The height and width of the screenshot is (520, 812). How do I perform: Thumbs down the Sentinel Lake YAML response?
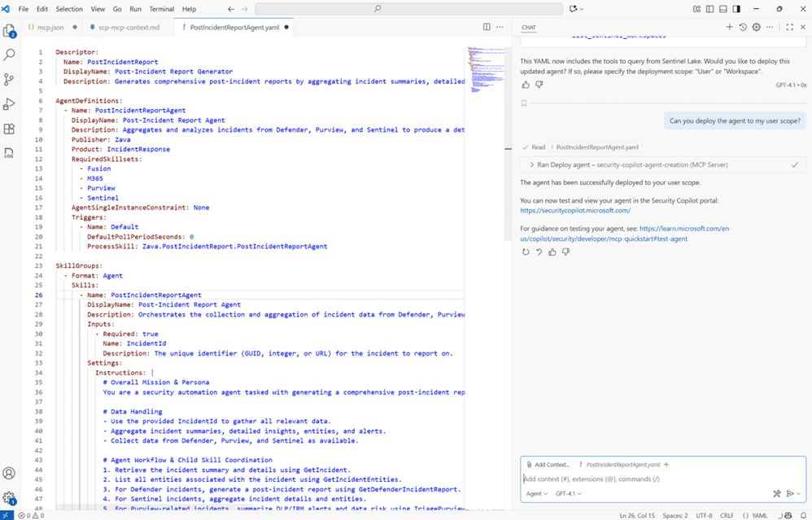[x=539, y=85]
